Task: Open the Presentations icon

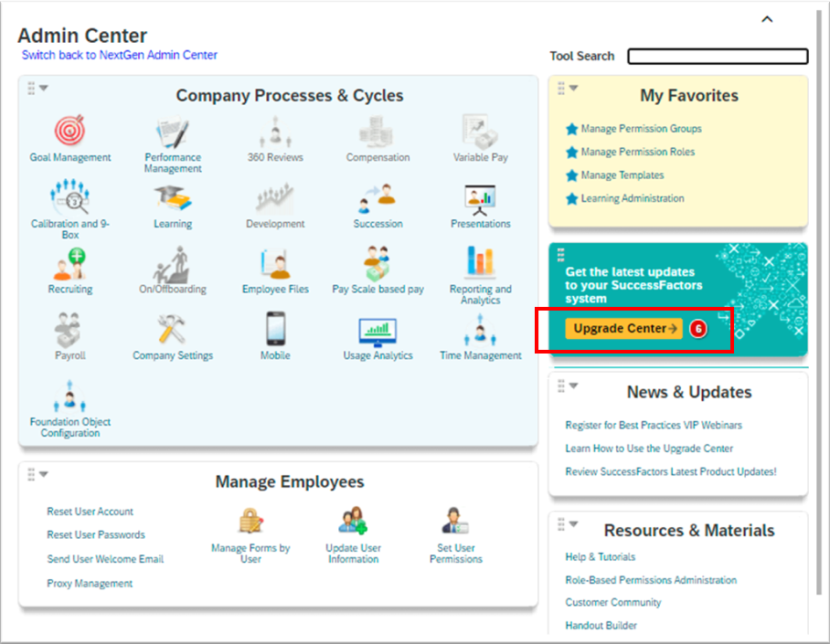Action: (480, 199)
